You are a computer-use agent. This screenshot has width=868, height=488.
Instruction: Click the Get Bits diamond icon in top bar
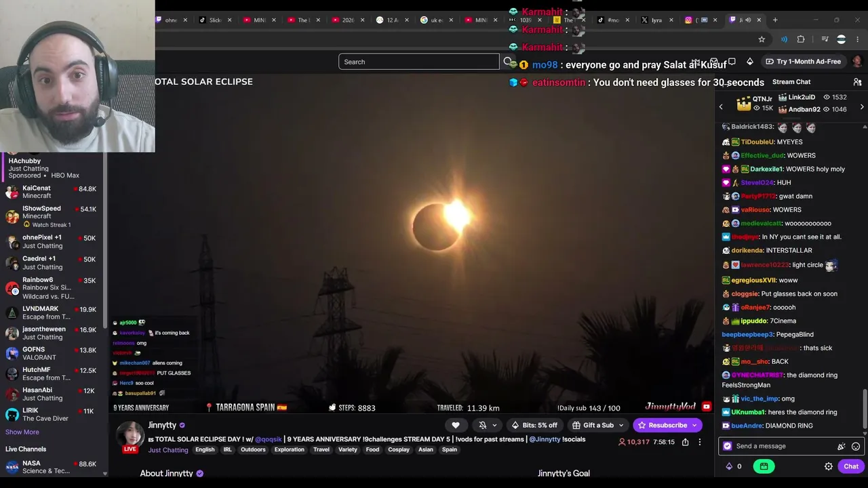coord(750,62)
